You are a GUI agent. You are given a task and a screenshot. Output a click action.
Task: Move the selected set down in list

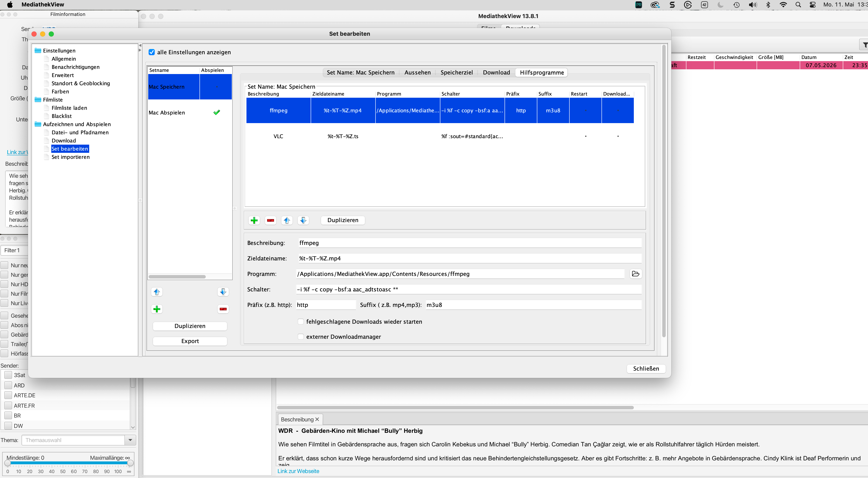223,292
